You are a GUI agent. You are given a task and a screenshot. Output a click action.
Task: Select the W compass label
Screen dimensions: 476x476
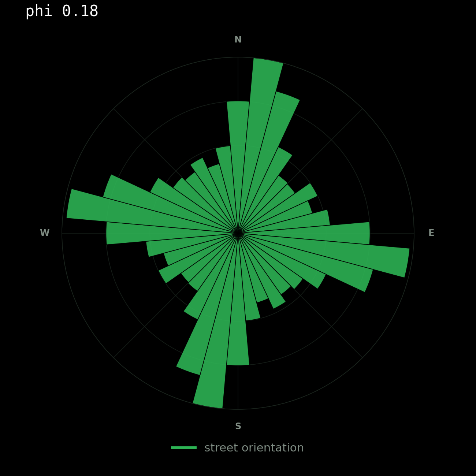45,233
